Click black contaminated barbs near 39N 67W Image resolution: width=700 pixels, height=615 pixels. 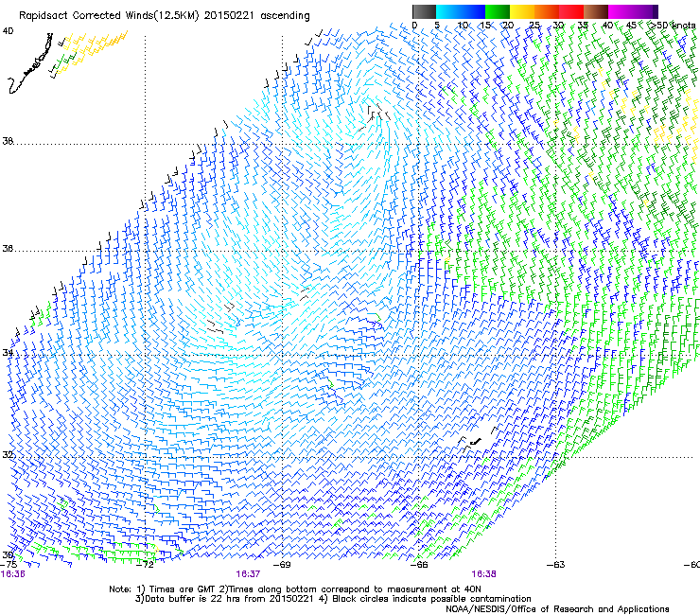374,116
